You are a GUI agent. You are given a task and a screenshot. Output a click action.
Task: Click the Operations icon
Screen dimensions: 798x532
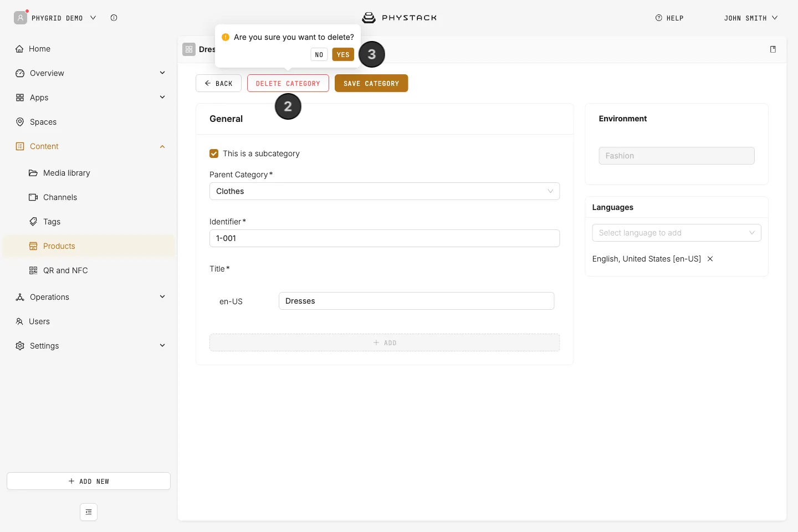20,297
